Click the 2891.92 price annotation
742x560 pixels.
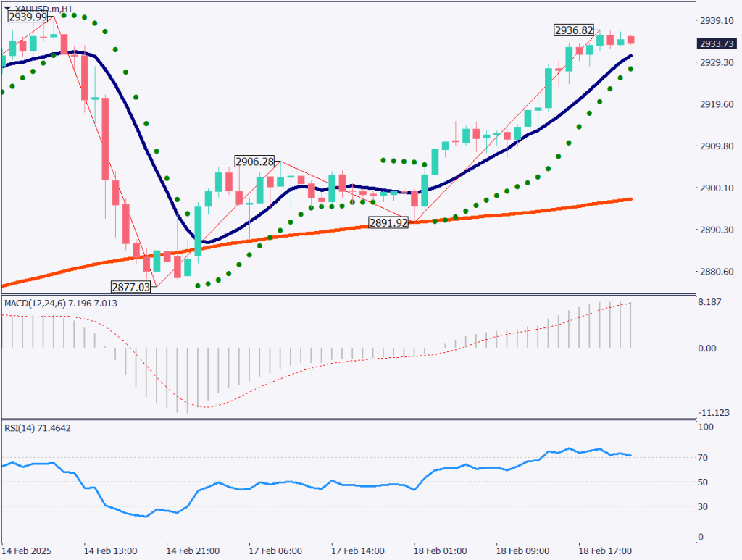388,222
